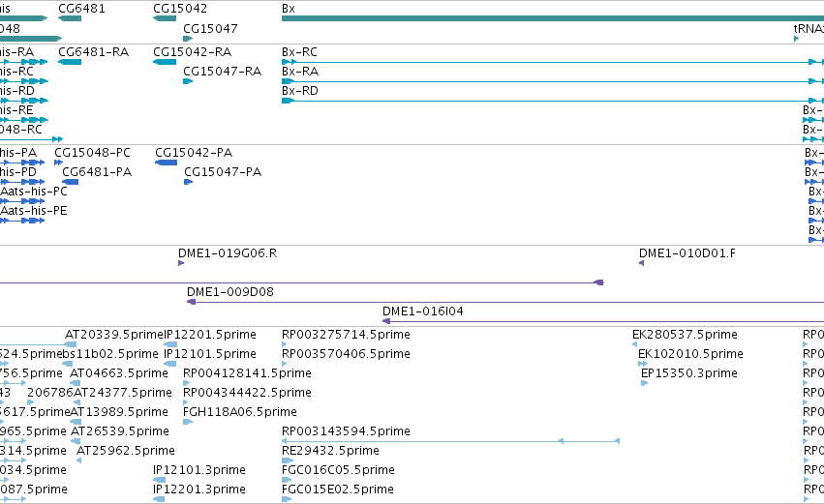The image size is (824, 504).
Task: Click EST AT26539.5prime
Action: tap(120, 431)
